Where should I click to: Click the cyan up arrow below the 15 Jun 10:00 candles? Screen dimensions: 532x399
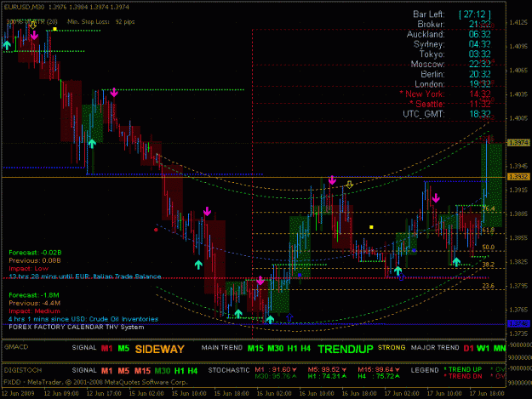pyautogui.click(x=198, y=265)
